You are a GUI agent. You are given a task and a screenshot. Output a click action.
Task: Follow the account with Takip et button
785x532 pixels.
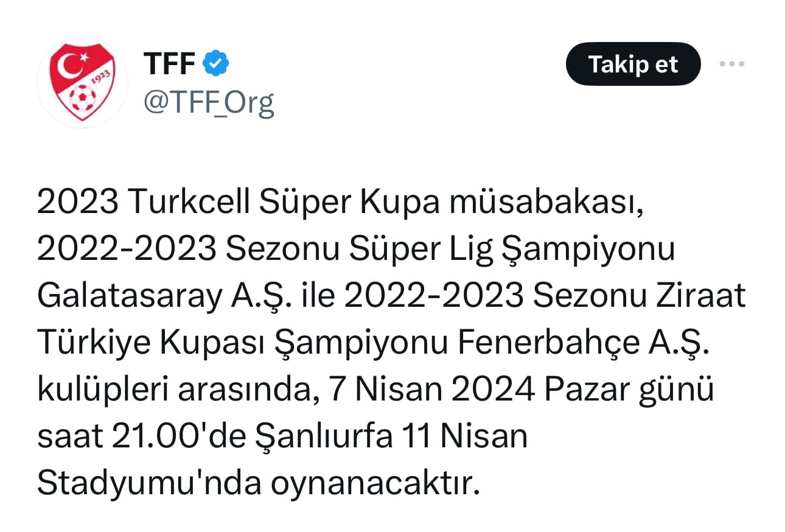(x=633, y=63)
